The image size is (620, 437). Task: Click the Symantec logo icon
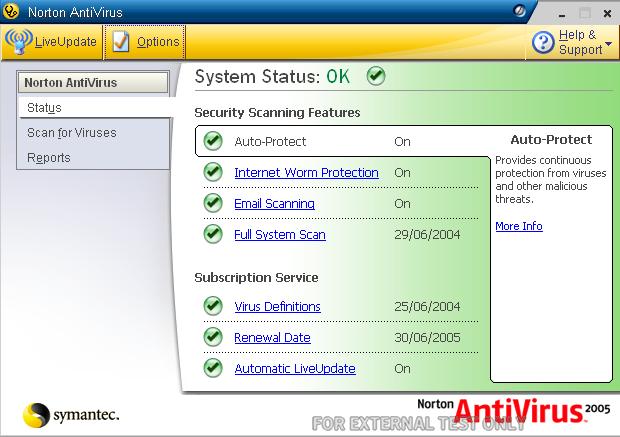36,415
